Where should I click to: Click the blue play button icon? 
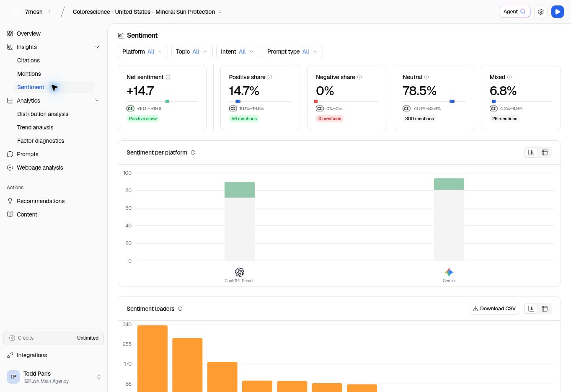point(558,12)
